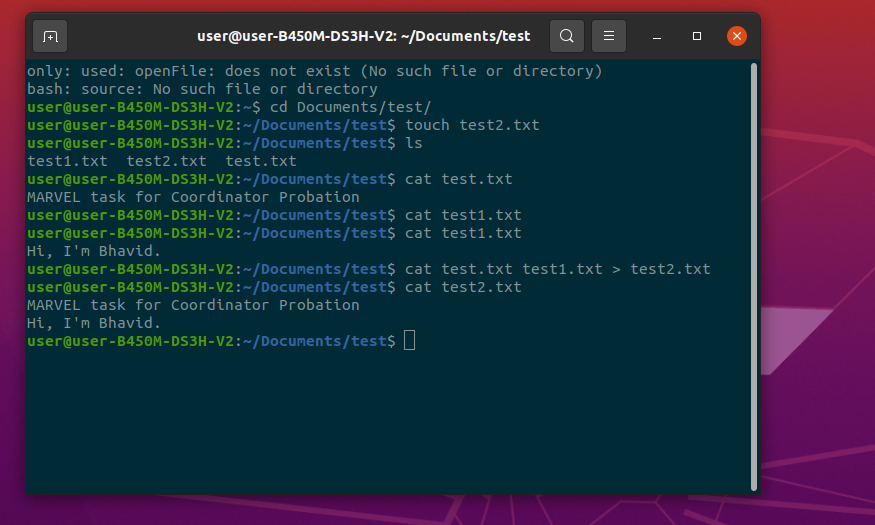875x525 pixels.
Task: Close the terminal window
Action: coord(737,36)
